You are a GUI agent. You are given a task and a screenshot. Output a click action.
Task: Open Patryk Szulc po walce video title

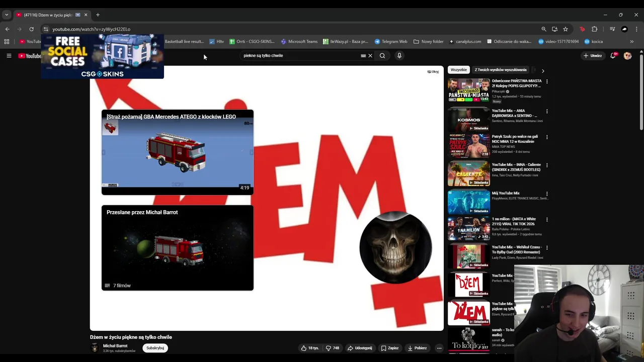pyautogui.click(x=515, y=139)
